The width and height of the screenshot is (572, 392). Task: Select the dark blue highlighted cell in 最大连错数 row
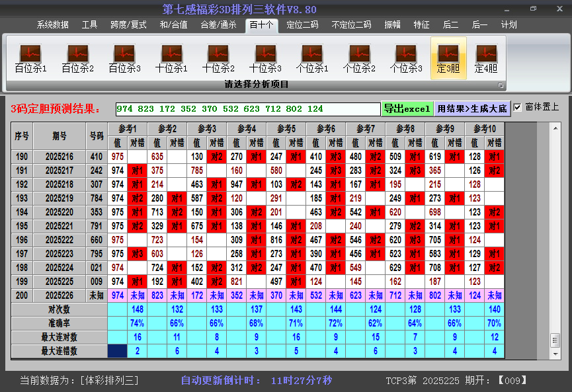point(118,351)
